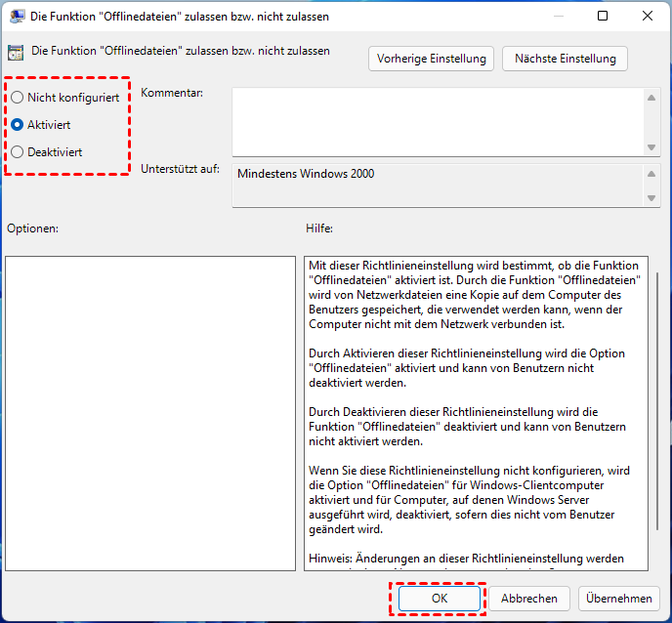Click the Kommentar scrollbar up arrow

pyautogui.click(x=651, y=98)
